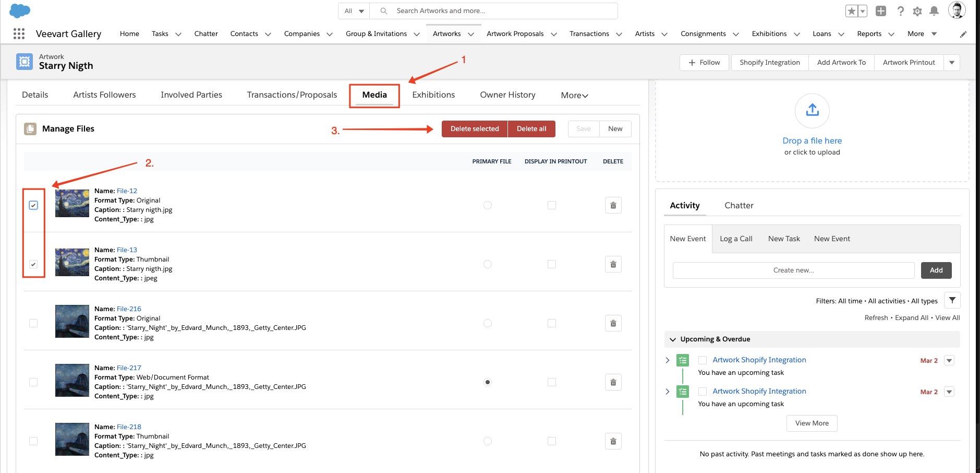Click the trash icon for File-12
This screenshot has height=473, width=980.
pyautogui.click(x=613, y=205)
